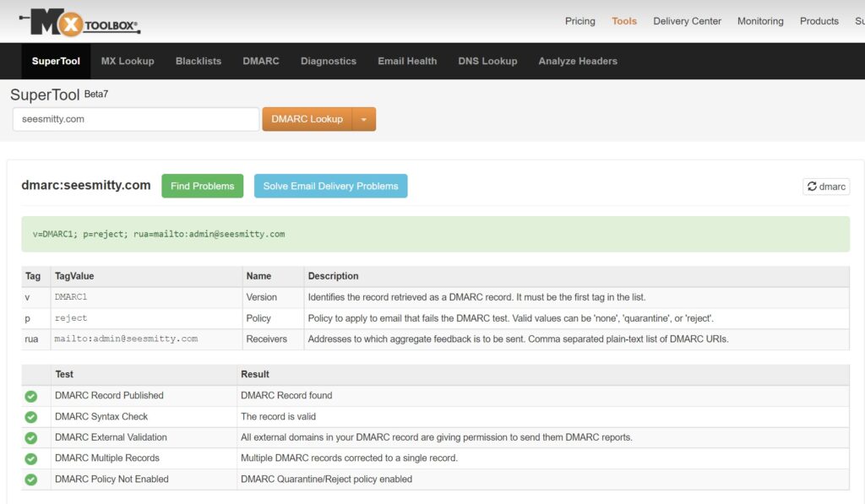Run the DMARC Lookup button
Screen dimensions: 865x504
tap(307, 119)
